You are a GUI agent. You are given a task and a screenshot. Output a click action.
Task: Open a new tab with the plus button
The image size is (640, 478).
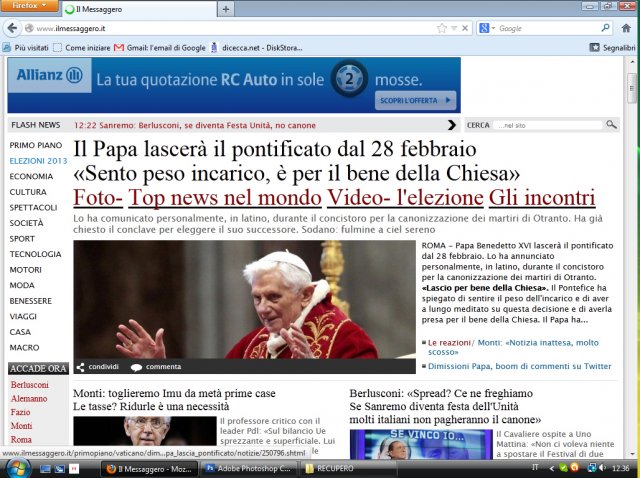pyautogui.click(x=226, y=9)
